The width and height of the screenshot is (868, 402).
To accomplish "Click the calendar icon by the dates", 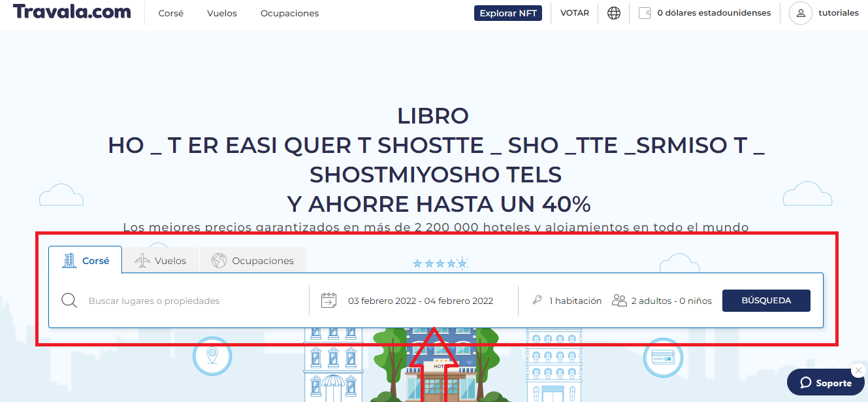I will 329,301.
